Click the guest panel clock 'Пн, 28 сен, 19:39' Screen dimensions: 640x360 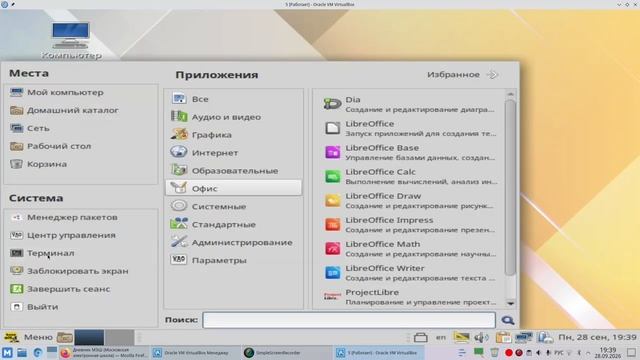coord(597,337)
